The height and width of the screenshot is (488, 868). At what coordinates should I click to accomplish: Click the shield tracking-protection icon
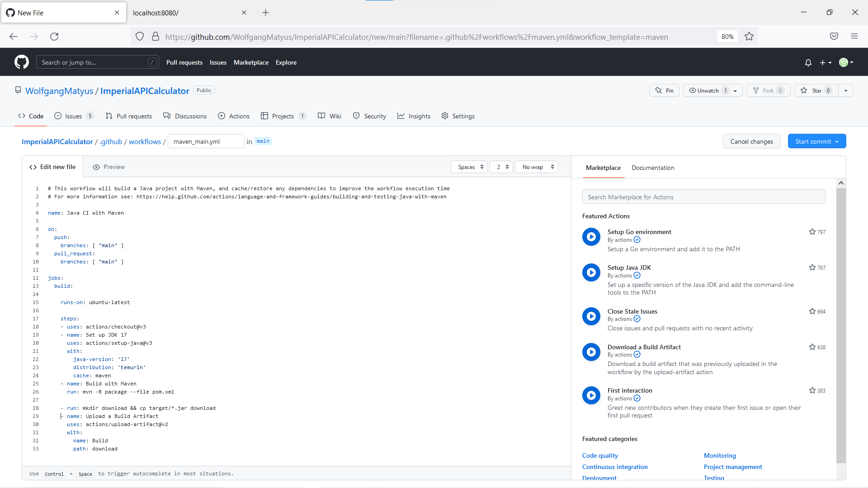click(140, 37)
